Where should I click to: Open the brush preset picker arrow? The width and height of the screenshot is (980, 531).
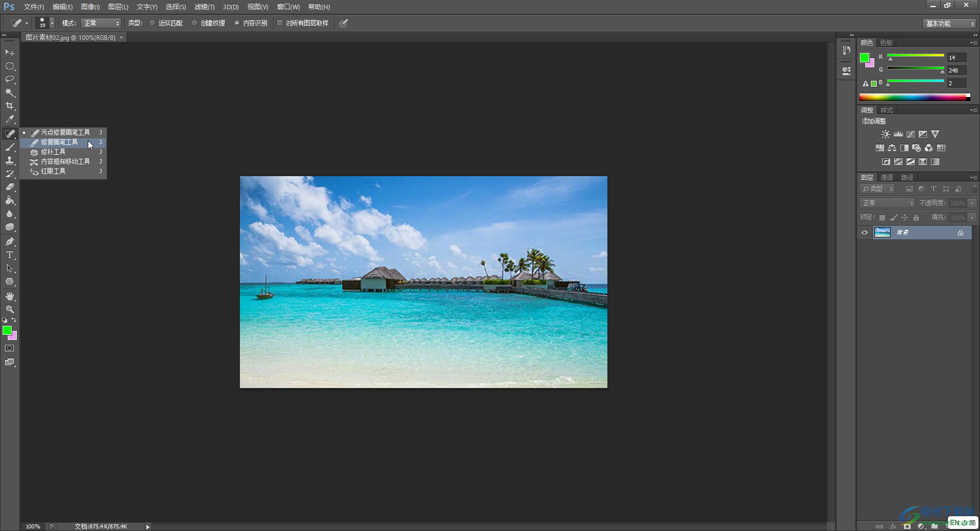52,23
